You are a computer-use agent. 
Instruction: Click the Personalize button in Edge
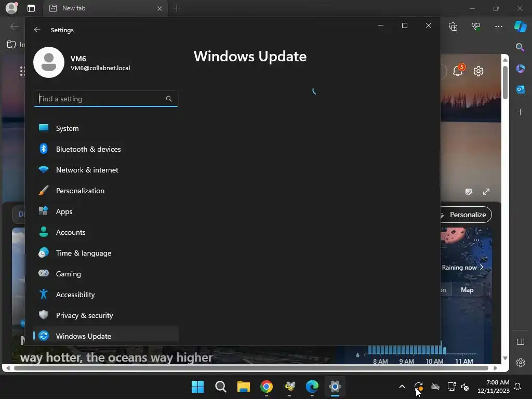click(466, 215)
